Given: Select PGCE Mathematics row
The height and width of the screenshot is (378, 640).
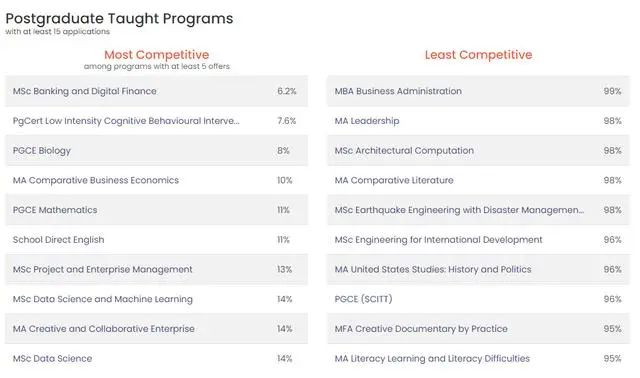Looking at the screenshot, I should 156,210.
